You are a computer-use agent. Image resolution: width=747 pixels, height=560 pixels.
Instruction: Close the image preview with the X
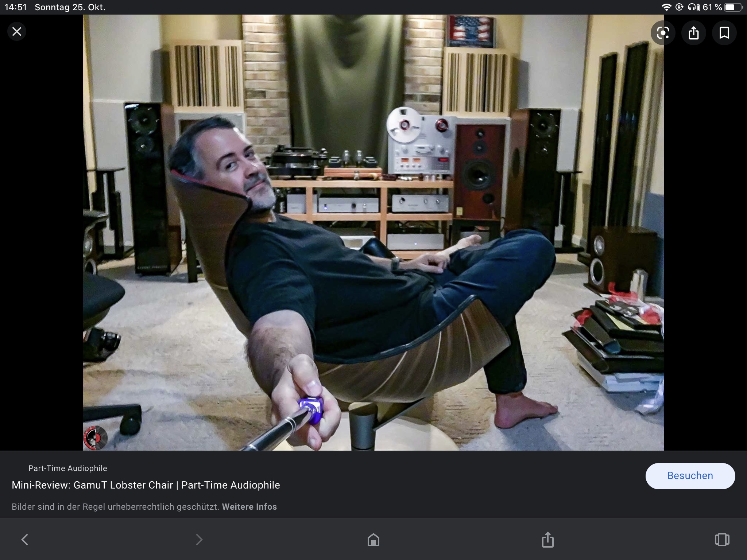[17, 32]
